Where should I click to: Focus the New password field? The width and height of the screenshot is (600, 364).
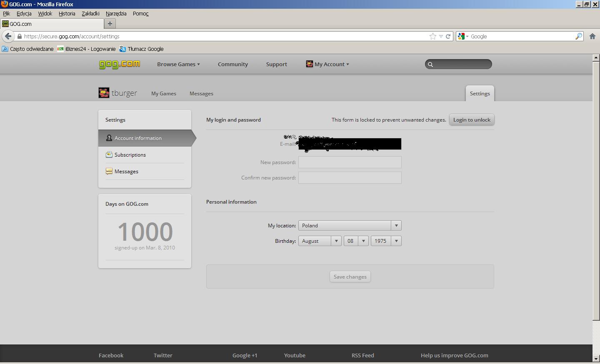tap(350, 162)
